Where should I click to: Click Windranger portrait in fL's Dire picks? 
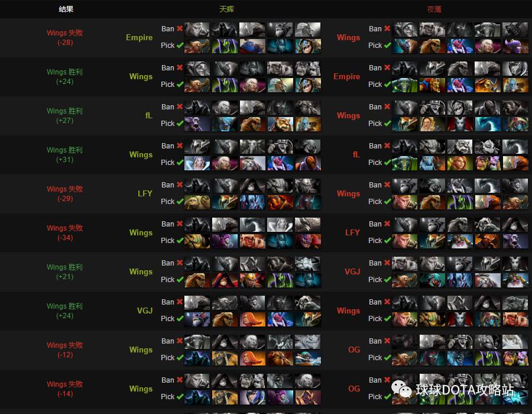pyautogui.click(x=460, y=163)
